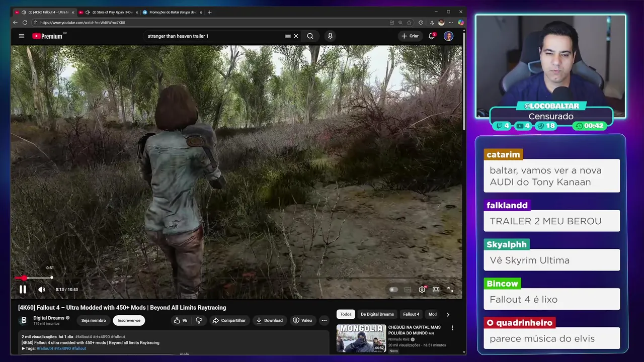Open the Criar create button
Viewport: 644px width, 362px height.
410,36
